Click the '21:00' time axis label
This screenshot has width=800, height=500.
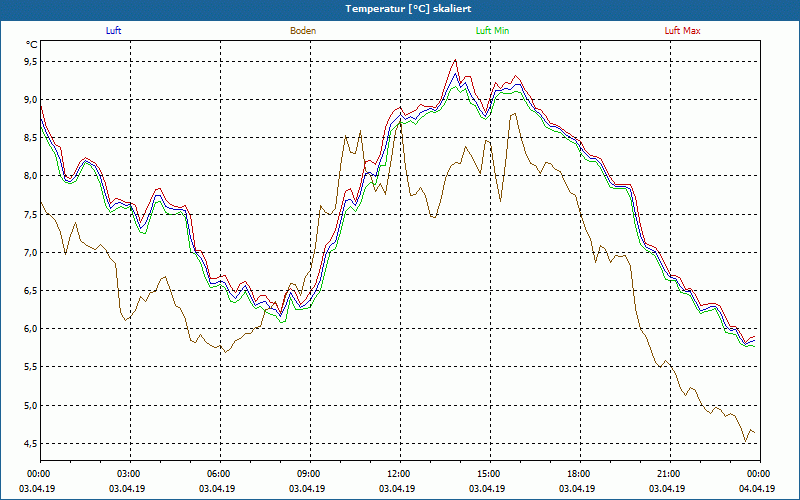(x=670, y=474)
